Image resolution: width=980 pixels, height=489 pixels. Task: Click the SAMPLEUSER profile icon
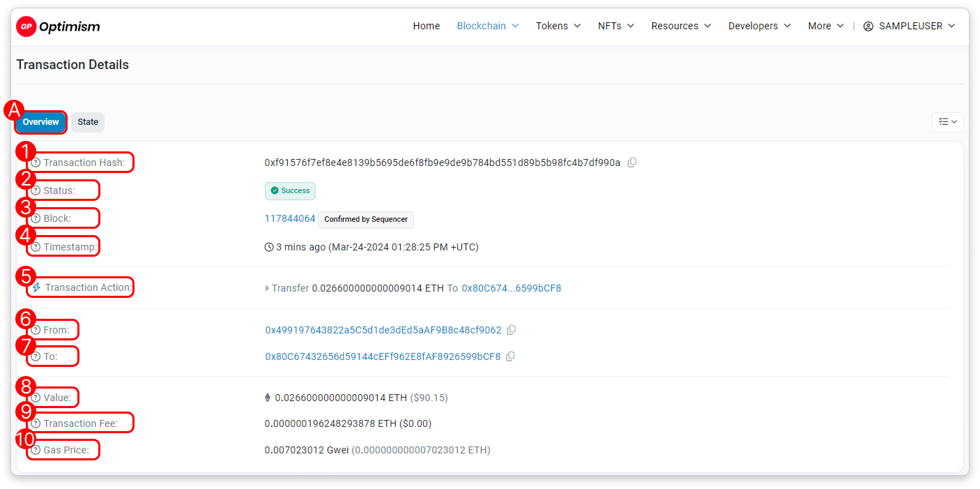[868, 26]
